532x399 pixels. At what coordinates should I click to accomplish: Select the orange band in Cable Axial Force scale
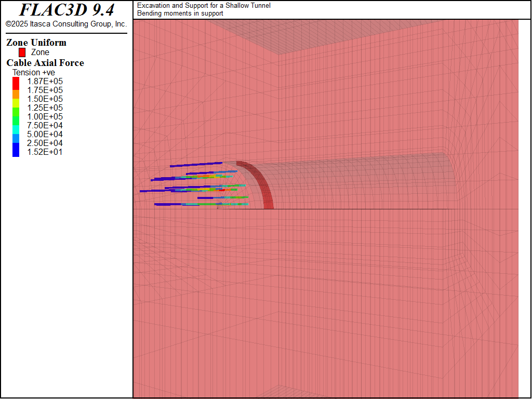[16, 94]
